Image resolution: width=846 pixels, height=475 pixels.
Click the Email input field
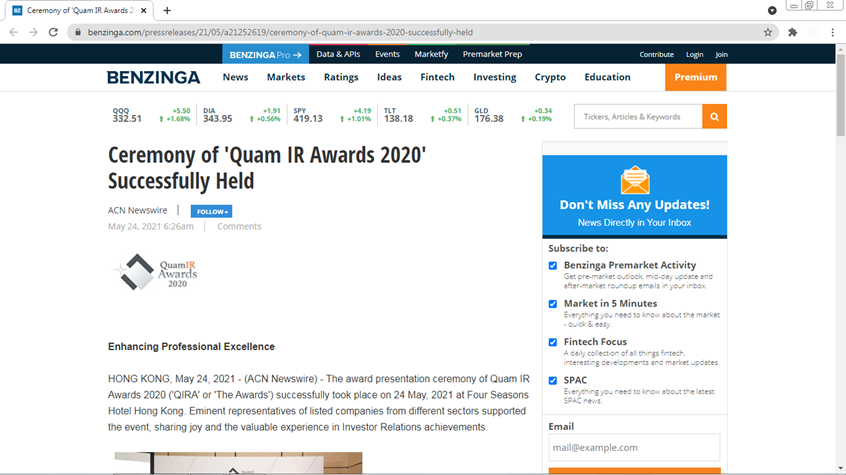coord(634,447)
